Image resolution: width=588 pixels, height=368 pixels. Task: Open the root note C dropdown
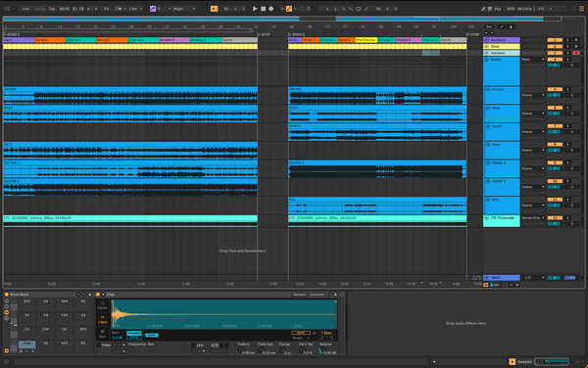pyautogui.click(x=165, y=9)
